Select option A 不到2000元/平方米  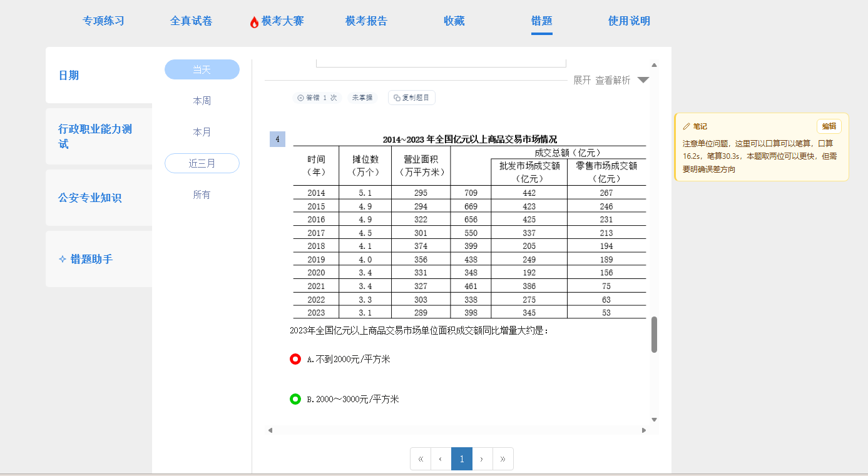pos(295,359)
